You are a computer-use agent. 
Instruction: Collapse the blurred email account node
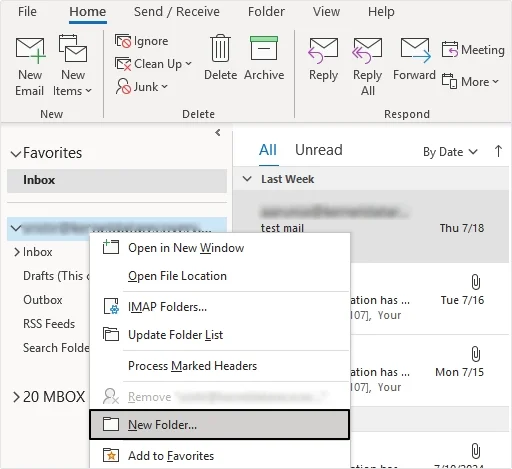click(x=16, y=228)
